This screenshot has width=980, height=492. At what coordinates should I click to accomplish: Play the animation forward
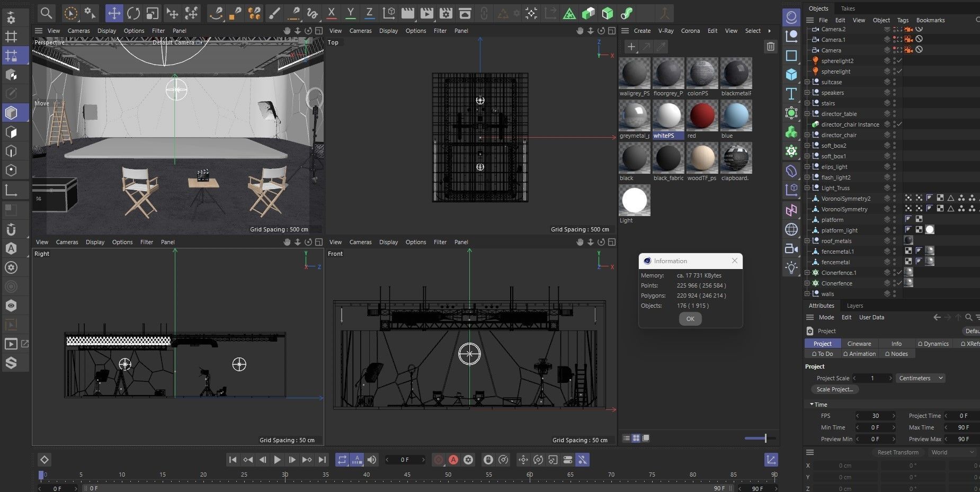pyautogui.click(x=277, y=460)
